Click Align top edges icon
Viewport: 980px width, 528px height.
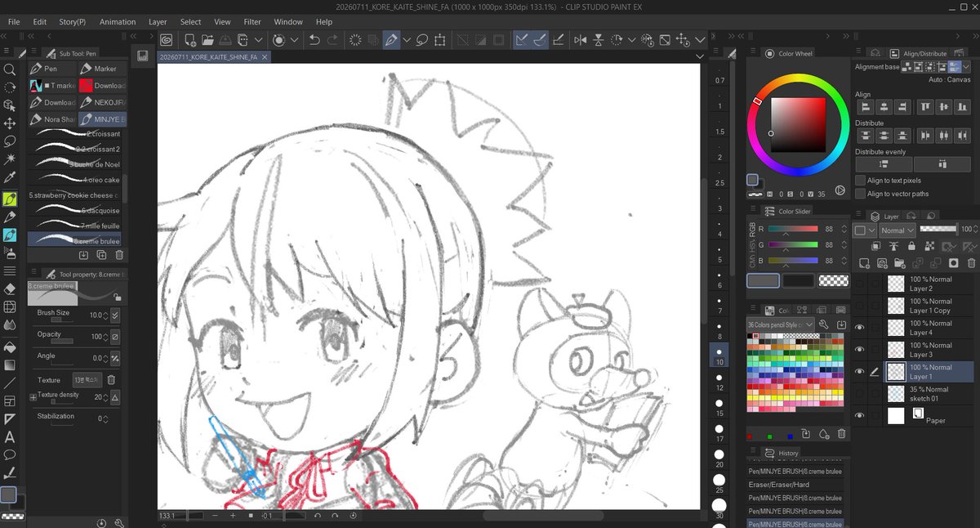[926, 107]
